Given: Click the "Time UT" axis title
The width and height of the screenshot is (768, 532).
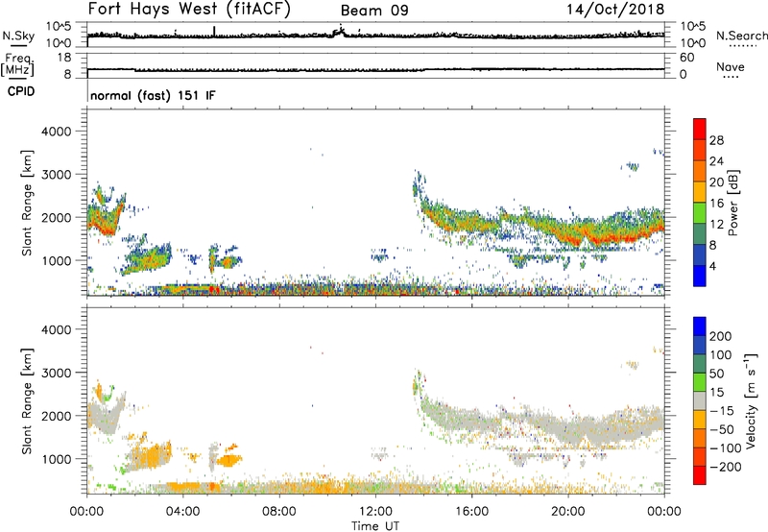Looking at the screenshot, I should pyautogui.click(x=375, y=525).
